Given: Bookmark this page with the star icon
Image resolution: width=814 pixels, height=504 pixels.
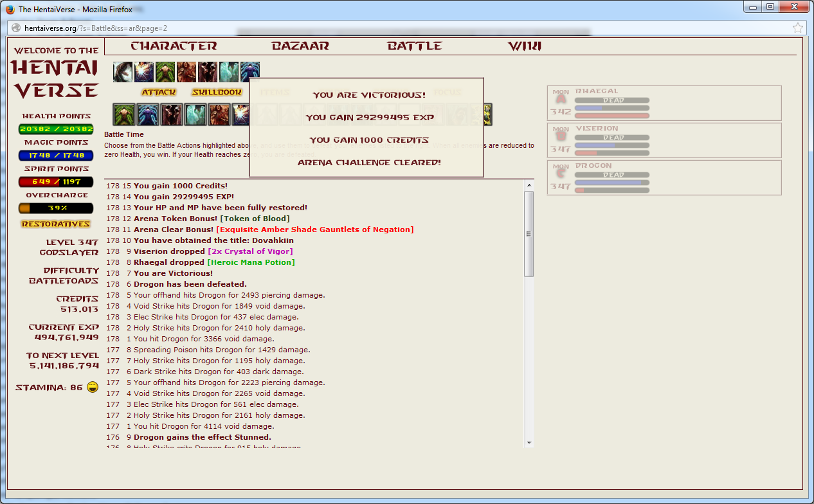Looking at the screenshot, I should (x=798, y=28).
